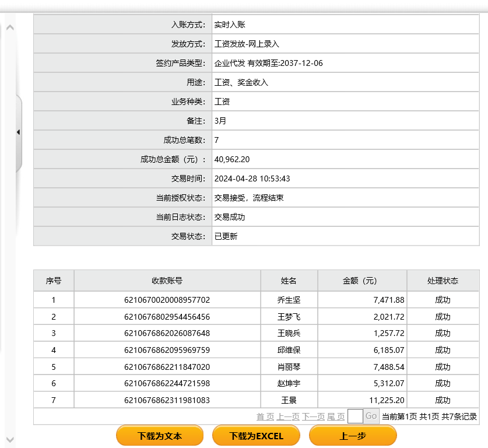Image resolution: width=488 pixels, height=448 pixels.
Task: Select the name 王晓兵
Action: 289,334
